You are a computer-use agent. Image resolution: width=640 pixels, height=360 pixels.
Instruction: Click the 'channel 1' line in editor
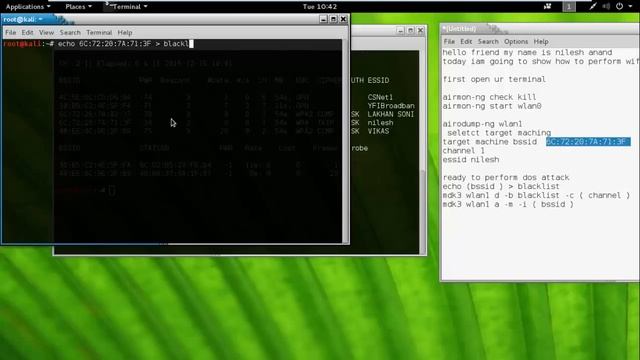tap(464, 151)
